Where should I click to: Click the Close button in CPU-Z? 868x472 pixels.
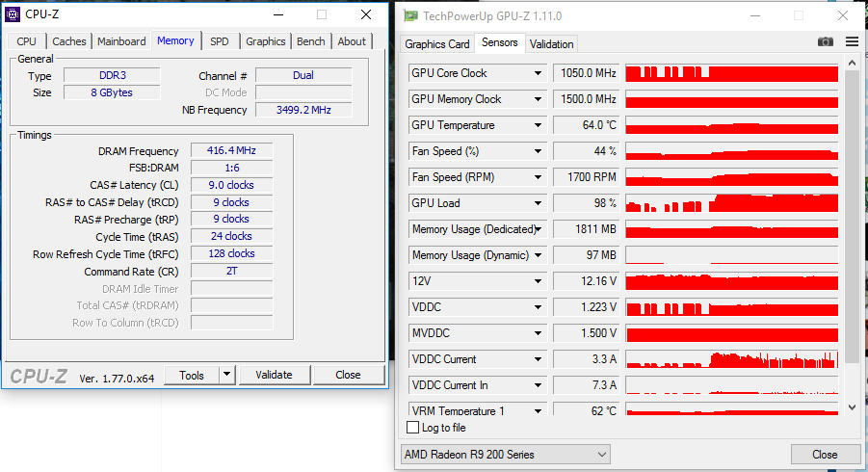click(x=348, y=375)
